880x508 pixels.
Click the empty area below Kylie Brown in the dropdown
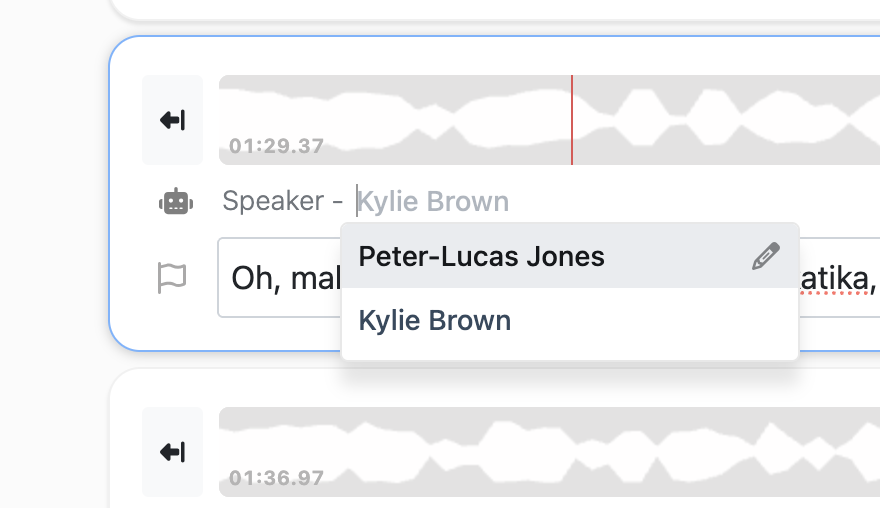(x=570, y=351)
